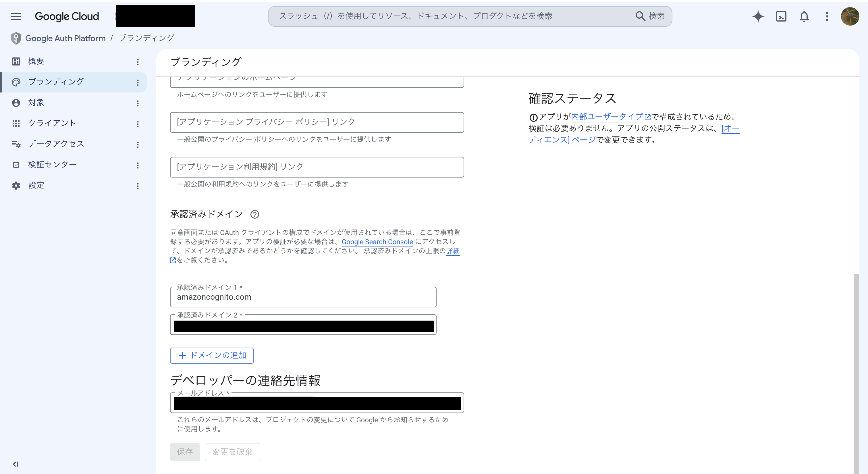Go to 対象 page

[x=74, y=103]
